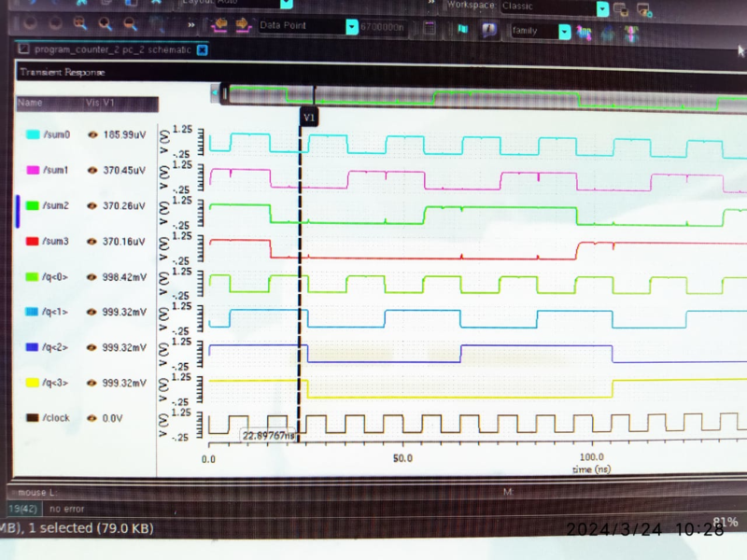Click the workspace settings icon
Image resolution: width=747 pixels, height=560 pixels.
644,10
